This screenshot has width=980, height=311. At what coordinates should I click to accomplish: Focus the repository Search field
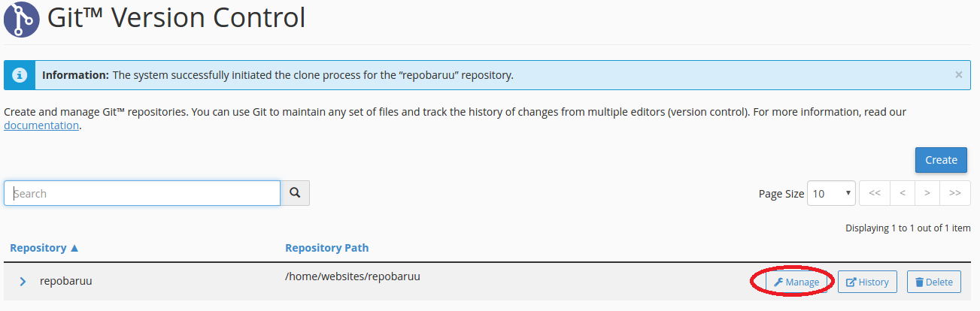tap(142, 193)
